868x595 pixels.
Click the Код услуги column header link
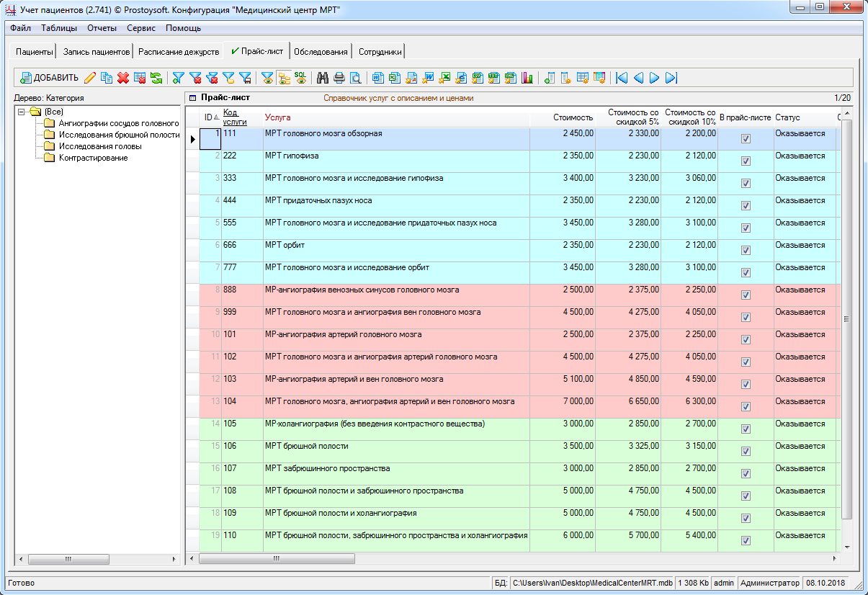(x=234, y=117)
